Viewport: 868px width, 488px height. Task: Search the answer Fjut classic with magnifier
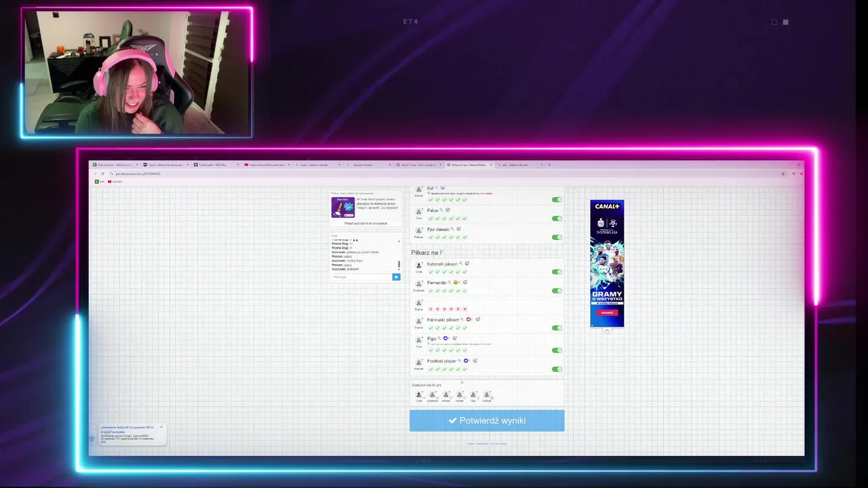pos(452,229)
